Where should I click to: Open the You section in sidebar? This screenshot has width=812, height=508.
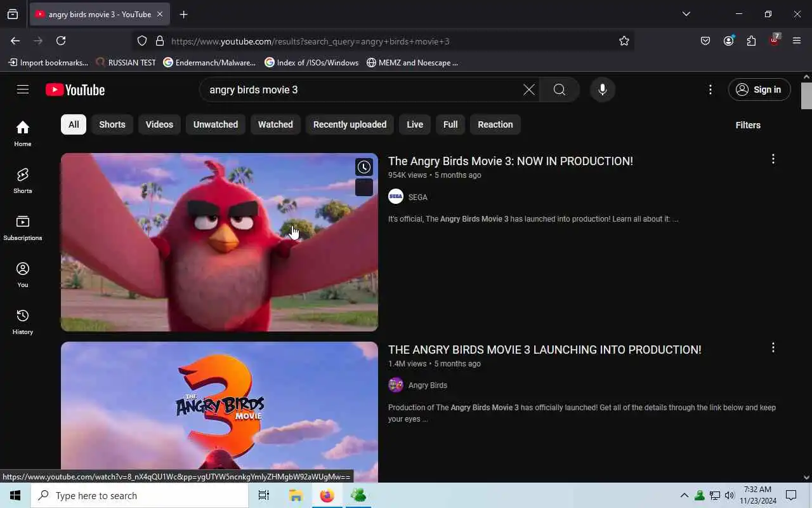pos(23,274)
